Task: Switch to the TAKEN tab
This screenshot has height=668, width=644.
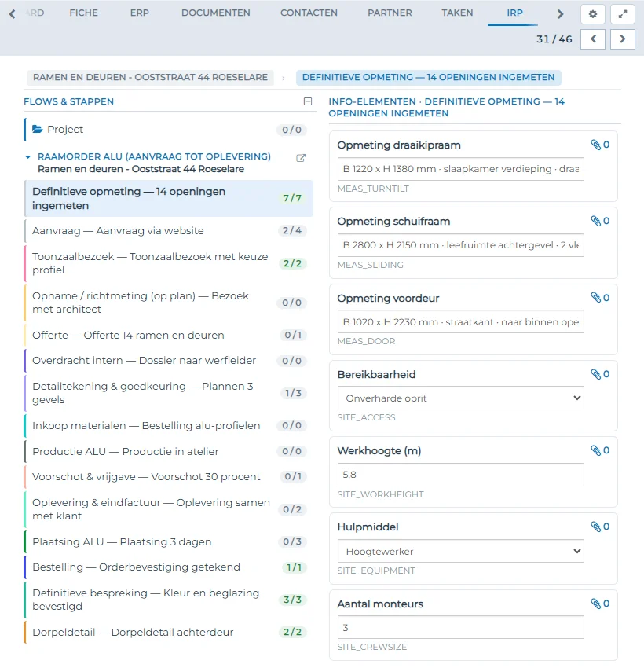Action: click(457, 13)
